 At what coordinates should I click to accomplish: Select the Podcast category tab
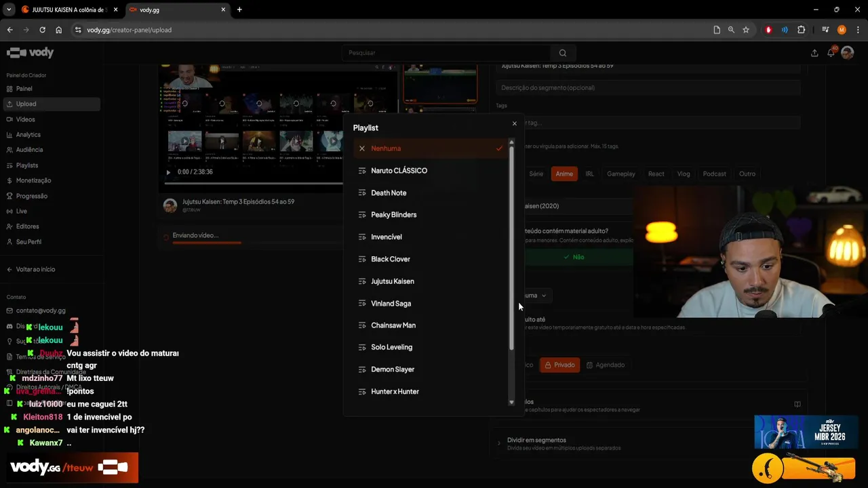[714, 174]
